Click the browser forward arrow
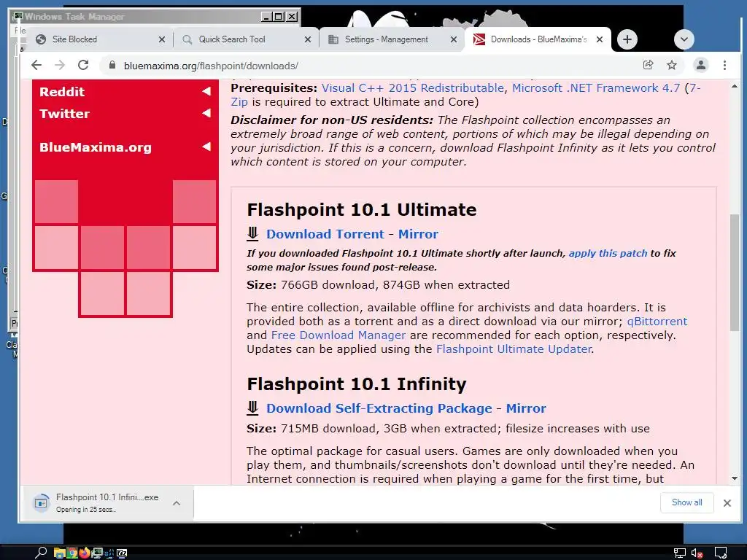The image size is (747, 560). pos(60,65)
